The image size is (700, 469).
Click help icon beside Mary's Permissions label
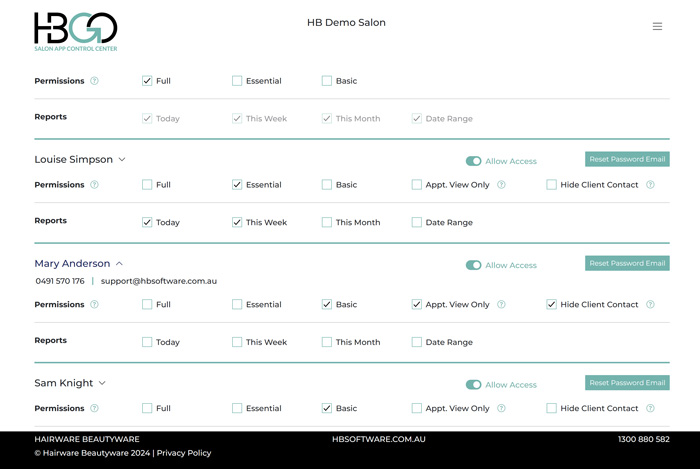[x=94, y=304]
